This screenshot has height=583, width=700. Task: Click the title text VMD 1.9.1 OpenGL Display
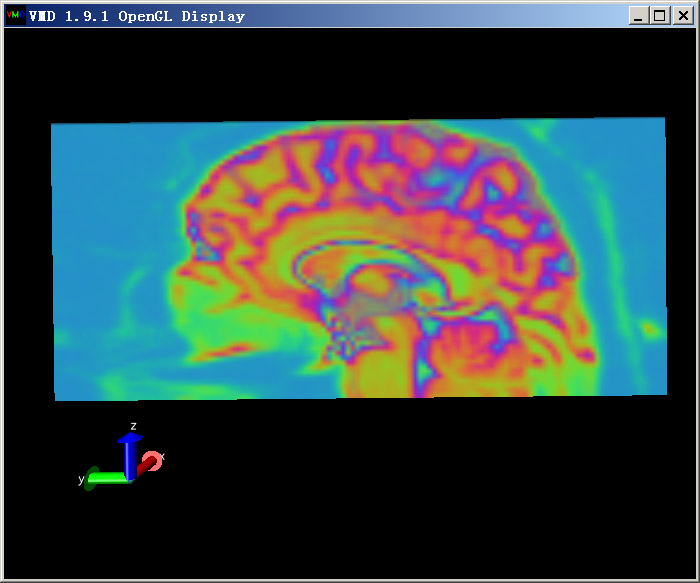[137, 17]
